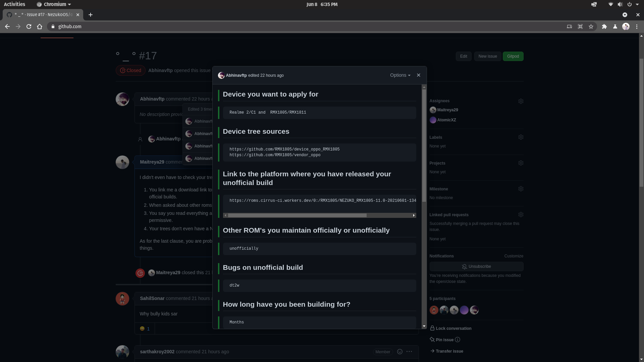Open the Assignees settings gear
Viewport: 644px width, 362px height.
coord(521,101)
